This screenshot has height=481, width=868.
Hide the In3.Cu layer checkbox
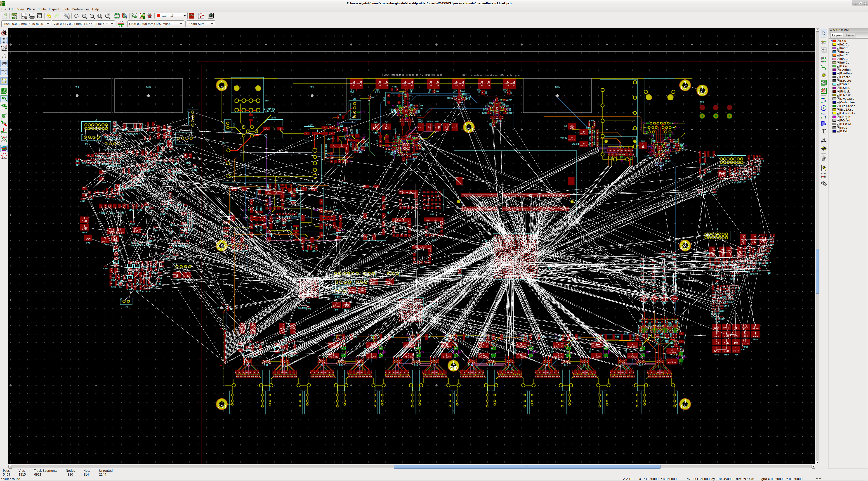click(x=838, y=52)
